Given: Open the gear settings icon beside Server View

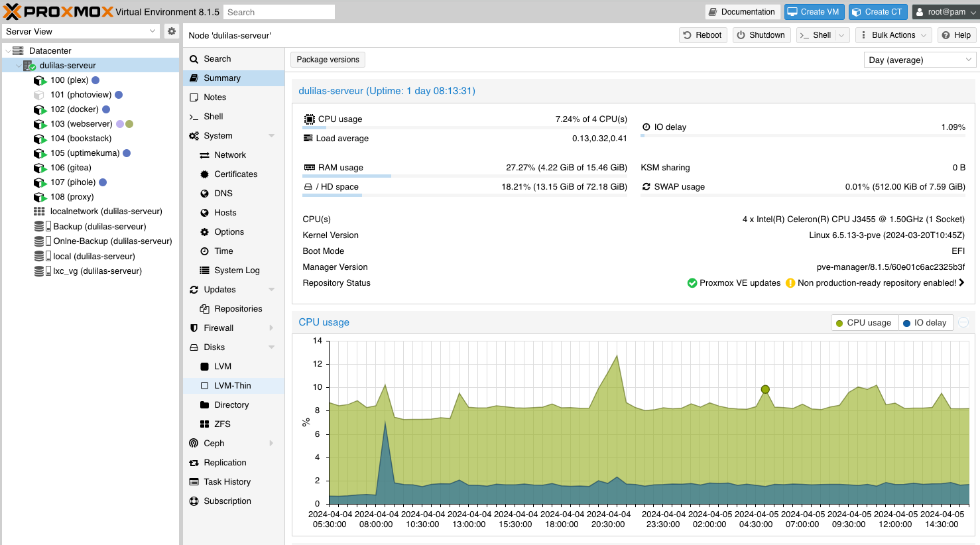Looking at the screenshot, I should click(172, 31).
